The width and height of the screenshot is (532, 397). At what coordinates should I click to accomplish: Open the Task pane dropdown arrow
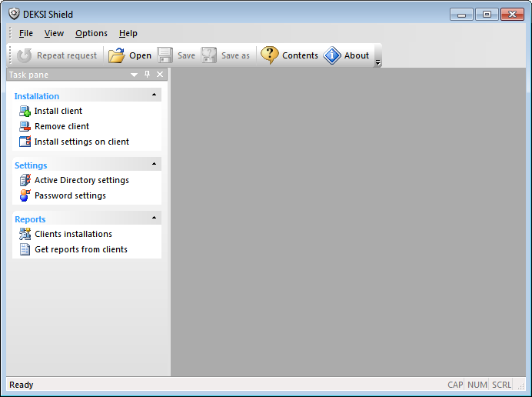(x=134, y=75)
